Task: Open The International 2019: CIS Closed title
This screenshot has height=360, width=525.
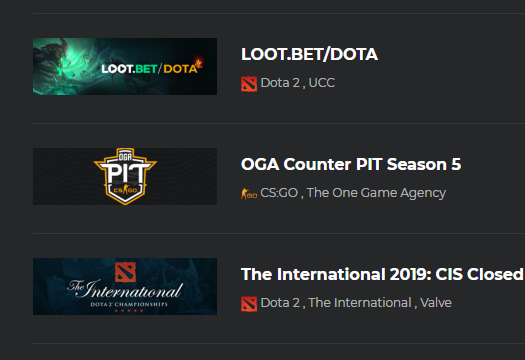Action: point(382,274)
